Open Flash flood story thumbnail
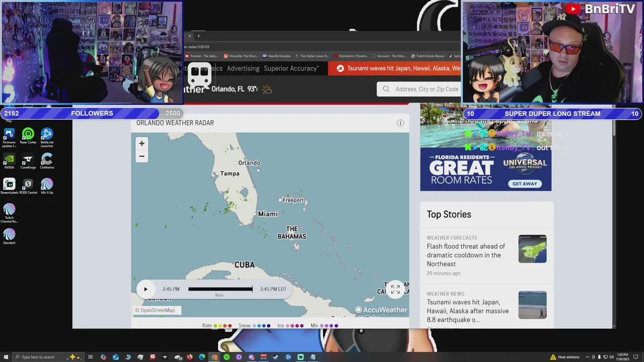The image size is (644, 362). 532,249
